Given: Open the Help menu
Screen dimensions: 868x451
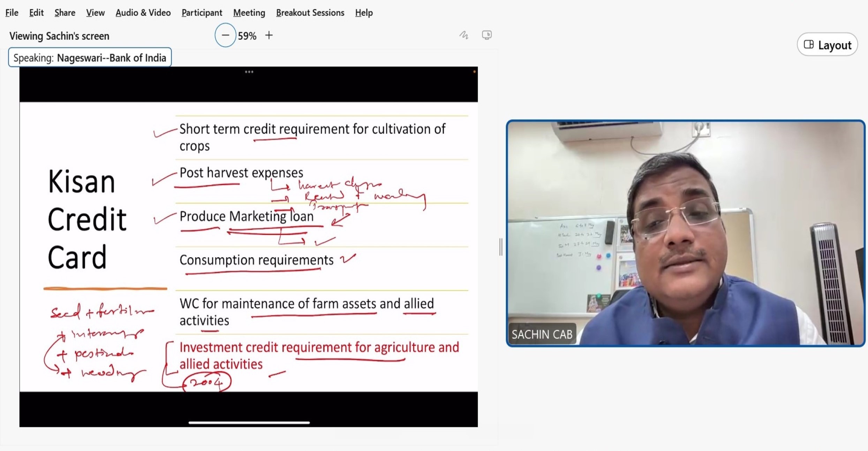Looking at the screenshot, I should click(364, 13).
